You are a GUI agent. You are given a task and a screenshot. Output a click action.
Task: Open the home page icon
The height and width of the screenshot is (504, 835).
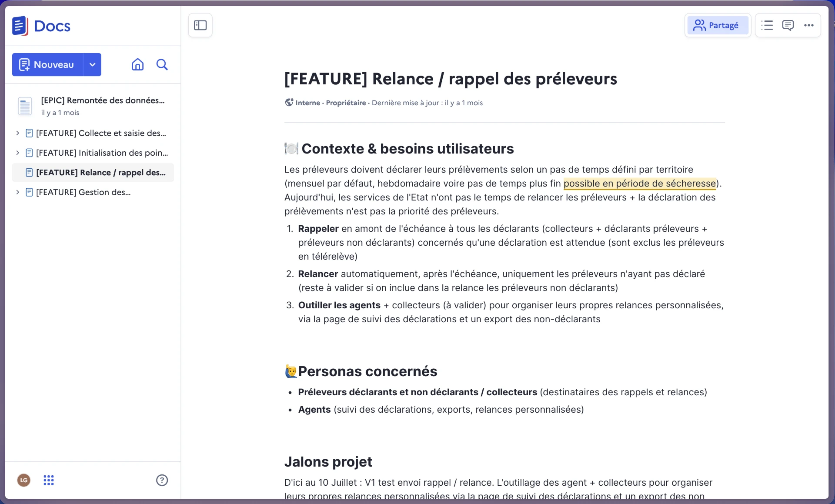pos(137,64)
